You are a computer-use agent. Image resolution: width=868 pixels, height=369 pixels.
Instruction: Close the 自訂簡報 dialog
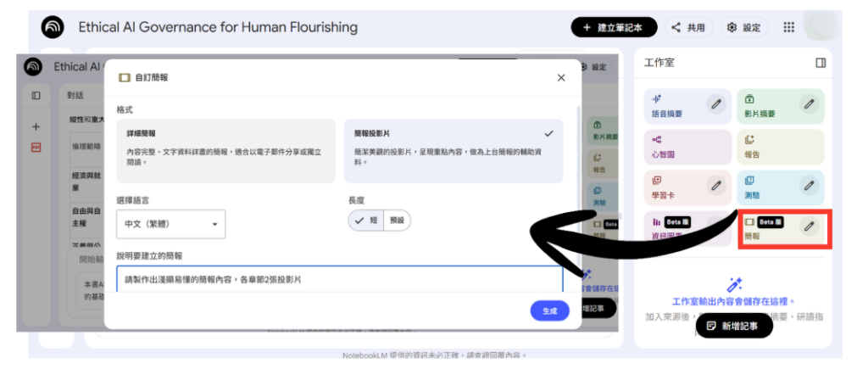tap(560, 77)
